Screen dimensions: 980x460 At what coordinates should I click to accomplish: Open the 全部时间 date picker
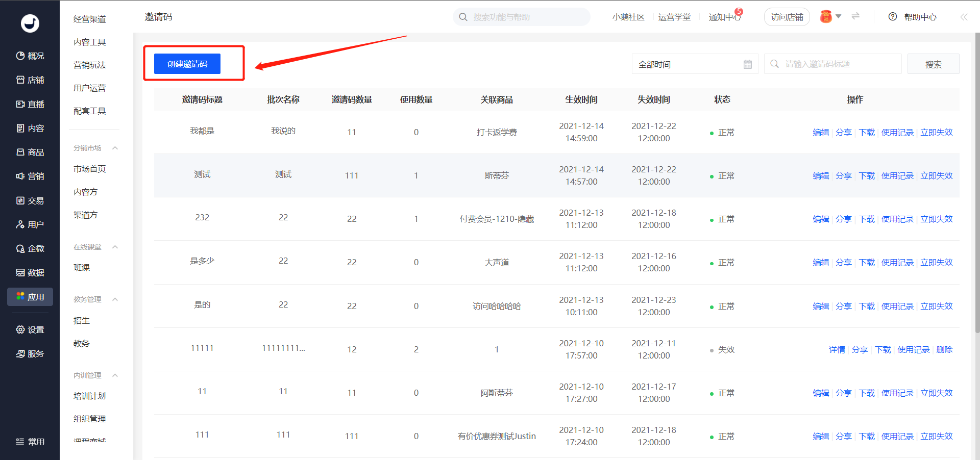(x=695, y=64)
